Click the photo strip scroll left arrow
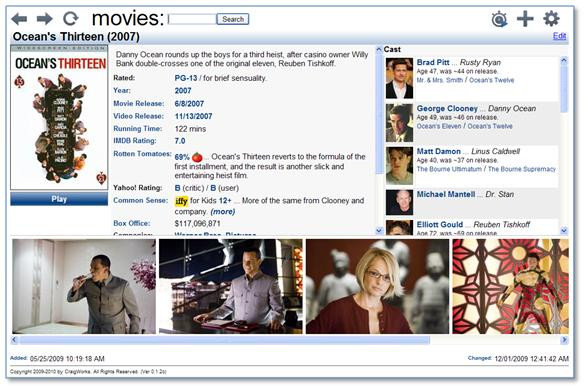The width and height of the screenshot is (585, 389). coord(14,340)
